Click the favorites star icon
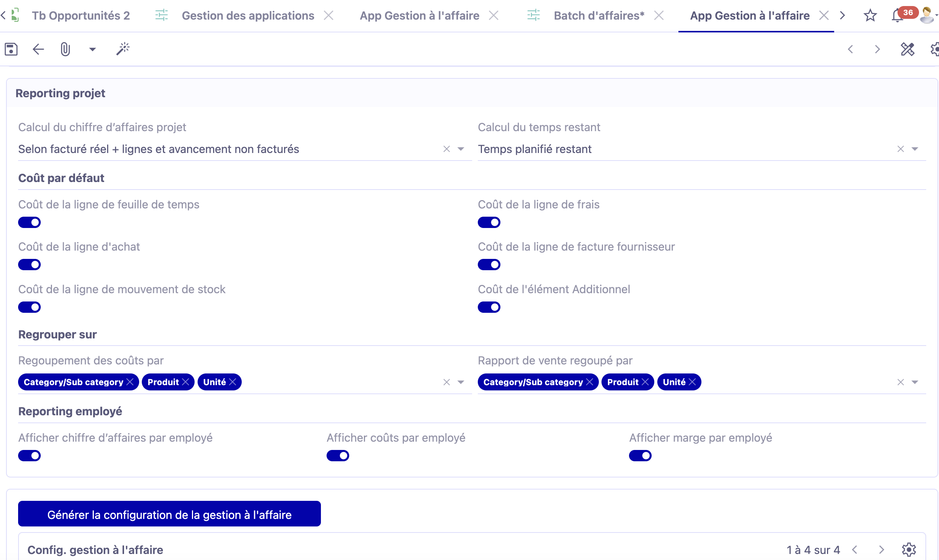 point(870,15)
